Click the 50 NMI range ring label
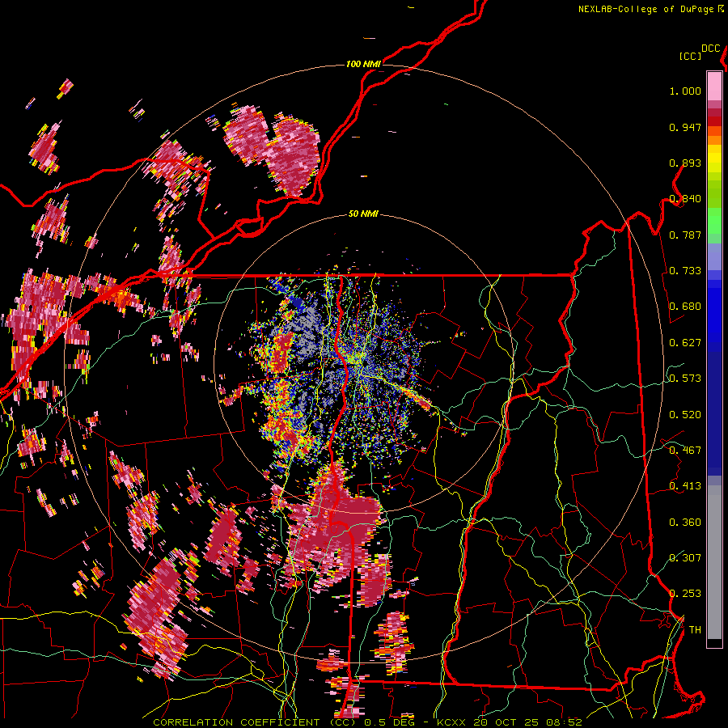 coord(363,214)
